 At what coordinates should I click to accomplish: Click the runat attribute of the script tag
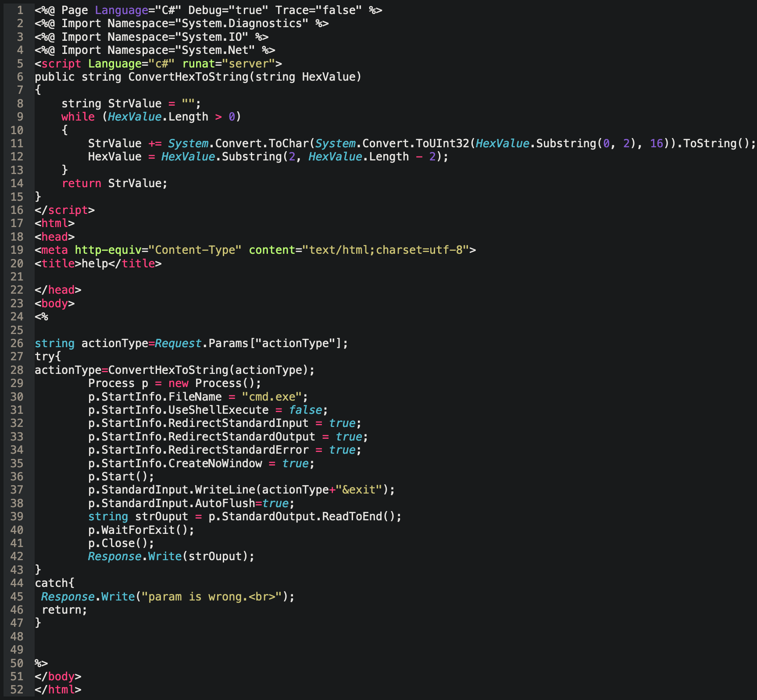click(229, 64)
